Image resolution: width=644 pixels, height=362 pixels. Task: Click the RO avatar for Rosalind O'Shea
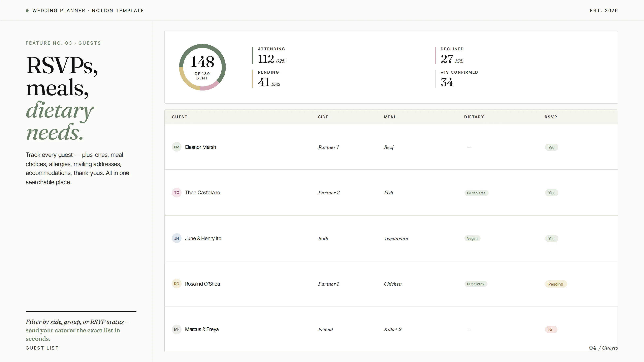pos(176,284)
